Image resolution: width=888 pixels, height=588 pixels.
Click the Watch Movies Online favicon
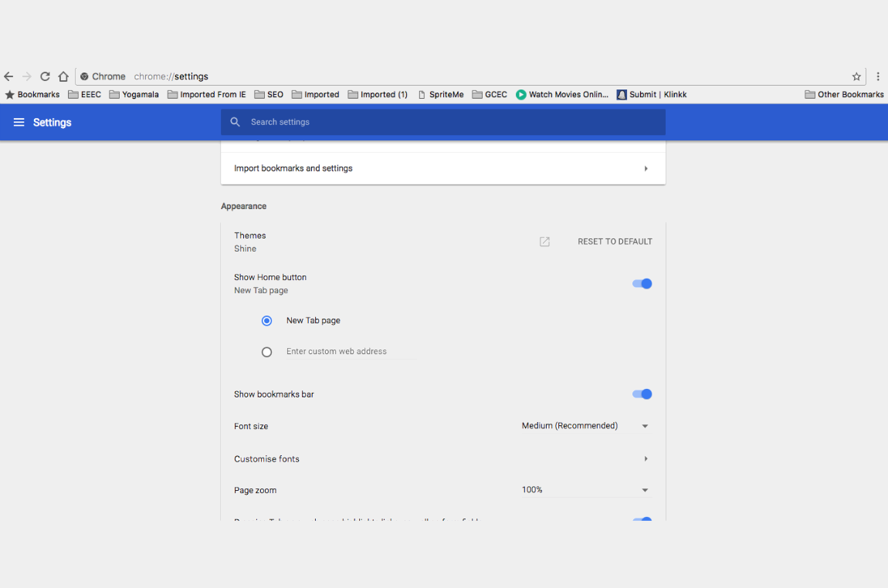tap(520, 94)
